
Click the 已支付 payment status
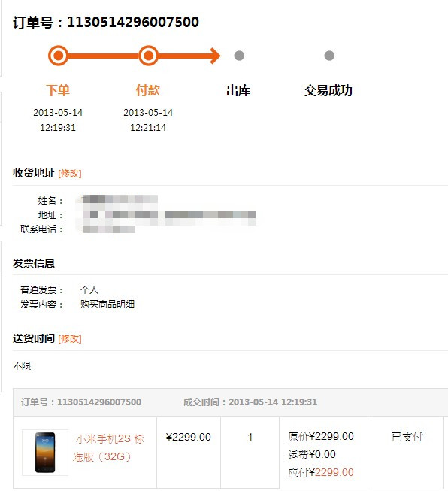pos(407,437)
